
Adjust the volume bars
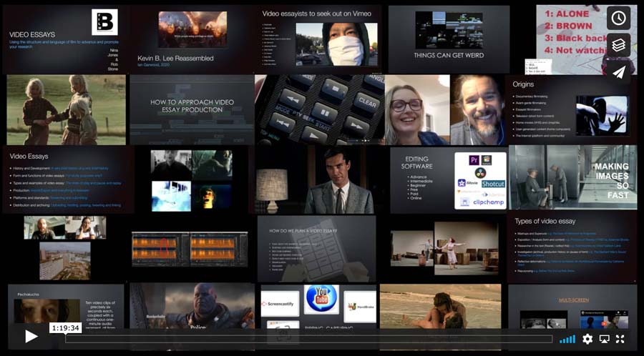[x=567, y=339]
